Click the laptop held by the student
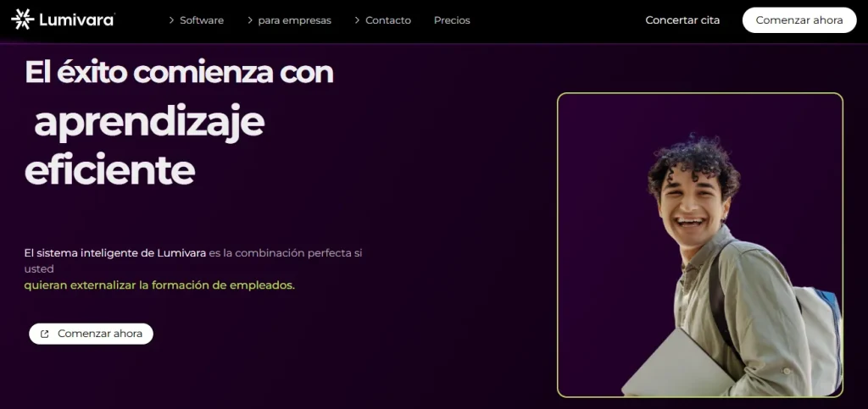Viewport: 868px width, 409px height. (678, 365)
